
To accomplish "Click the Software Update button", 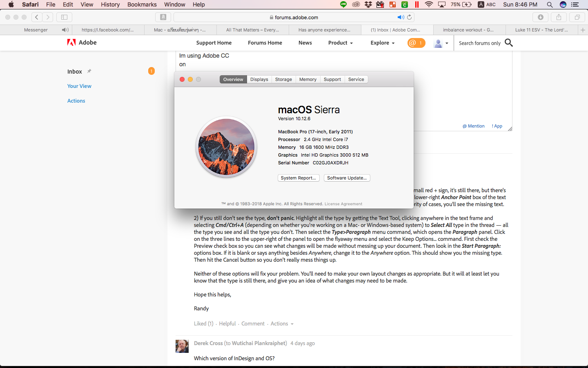I will 347,178.
